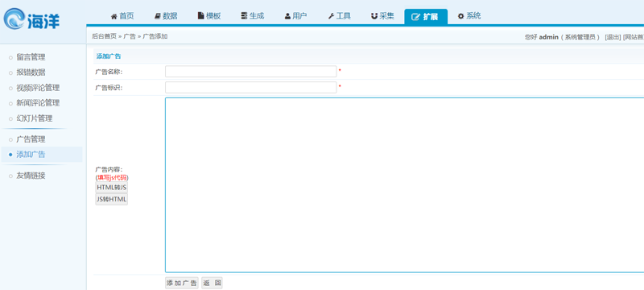This screenshot has width=644, height=290.
Task: Click the server icon beside 生成
Action: click(x=245, y=16)
